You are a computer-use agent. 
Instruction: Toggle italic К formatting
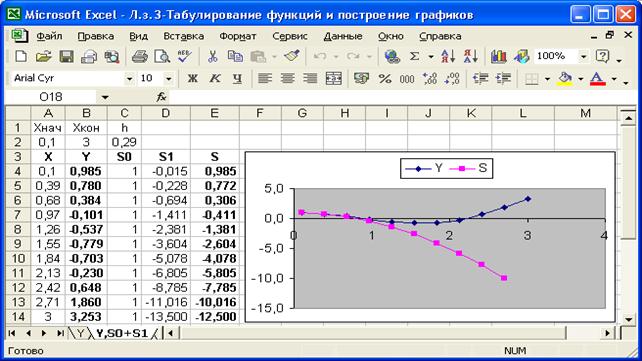(215, 78)
